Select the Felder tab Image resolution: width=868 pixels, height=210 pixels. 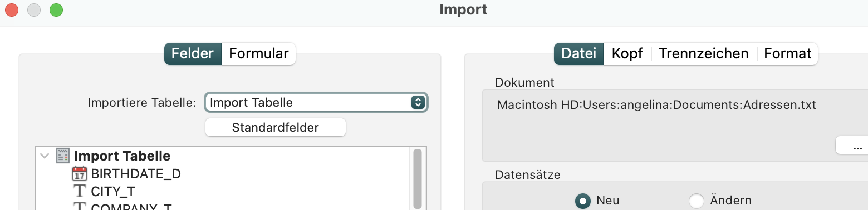[x=193, y=54]
